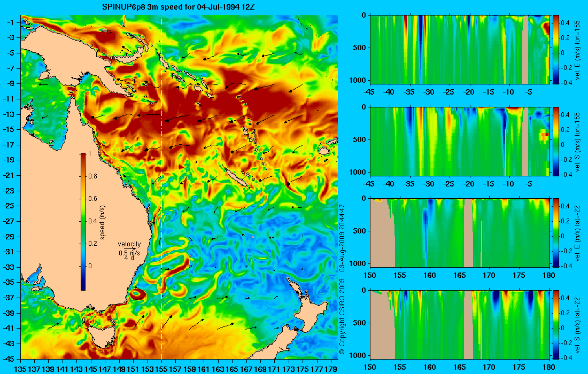
Task: Click the 'vel. E (m/s) lat=-22' colorbar
Action: (x=556, y=233)
